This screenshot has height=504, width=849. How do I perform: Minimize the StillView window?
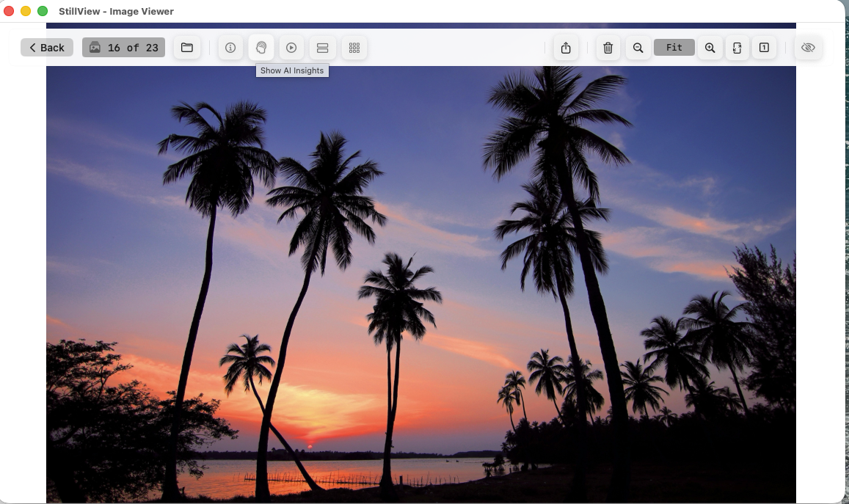(x=26, y=11)
